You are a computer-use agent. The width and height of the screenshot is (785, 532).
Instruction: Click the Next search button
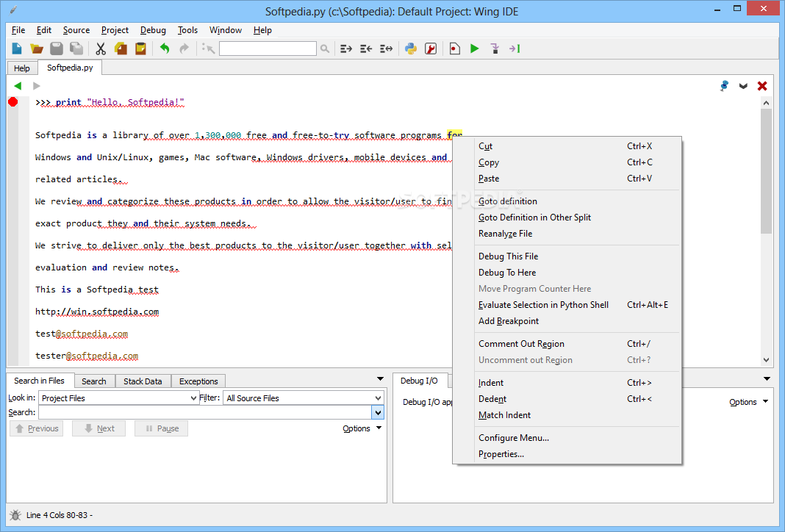pos(98,428)
